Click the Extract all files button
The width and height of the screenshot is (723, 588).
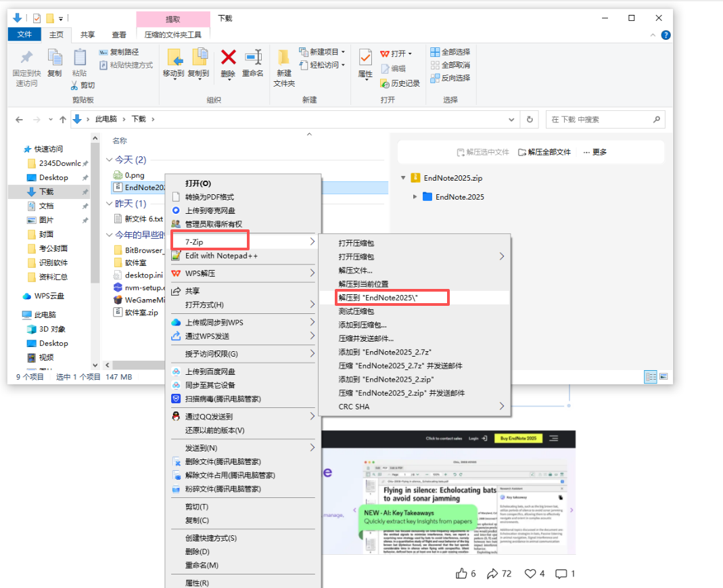pyautogui.click(x=544, y=152)
